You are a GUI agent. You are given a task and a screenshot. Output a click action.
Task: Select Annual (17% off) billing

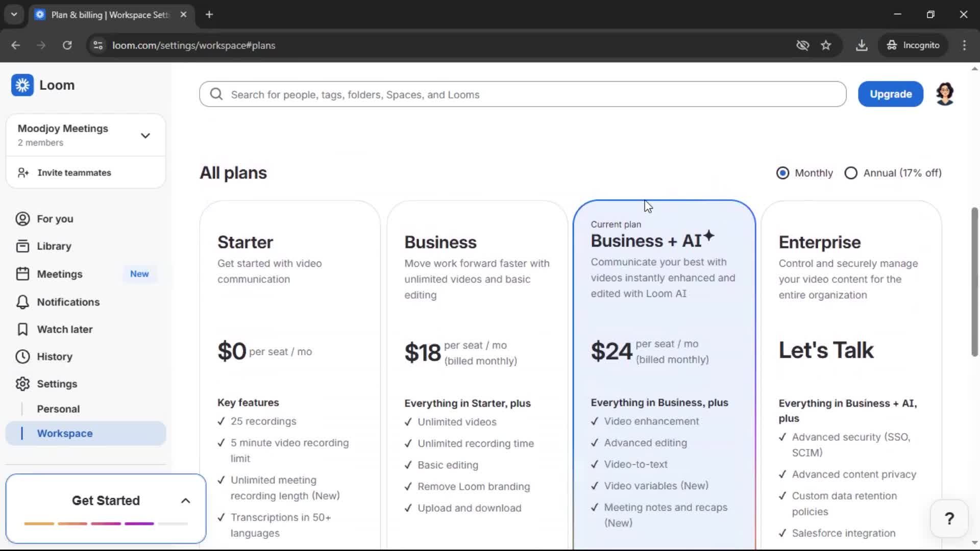pyautogui.click(x=851, y=173)
